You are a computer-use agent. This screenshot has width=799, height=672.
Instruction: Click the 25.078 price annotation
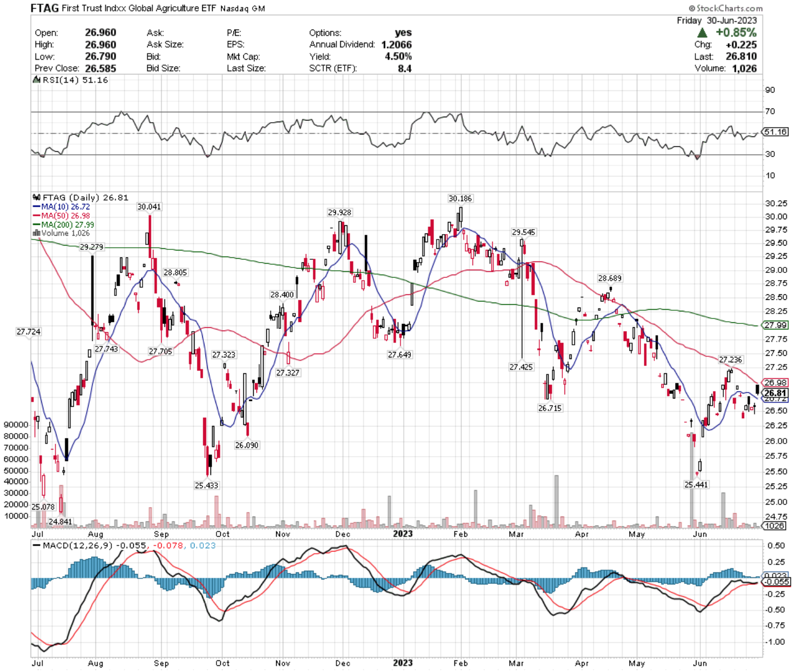43,506
